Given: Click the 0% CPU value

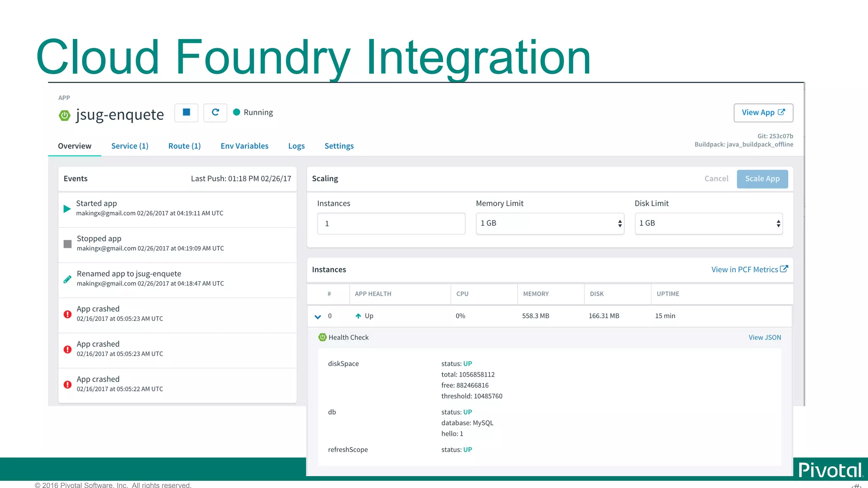Looking at the screenshot, I should tap(460, 316).
